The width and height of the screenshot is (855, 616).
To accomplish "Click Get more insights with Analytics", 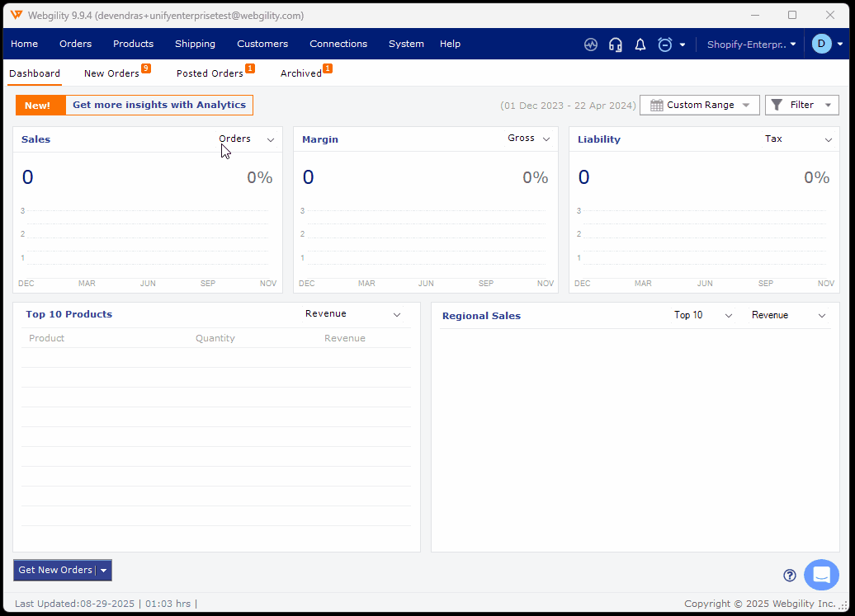I will (158, 105).
